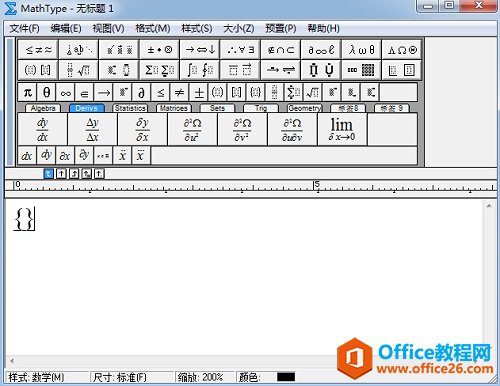Open the miscellaneous symbols palette (∂∞ℓ)
Screen dimensions: 500x386
tap(321, 50)
